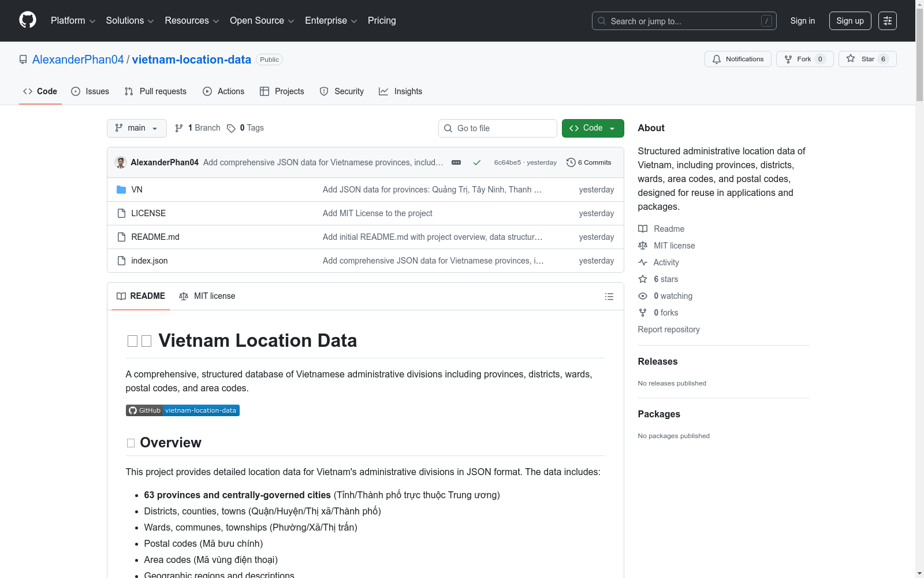Open the Releases section heading
This screenshot has width=924, height=578.
[658, 361]
